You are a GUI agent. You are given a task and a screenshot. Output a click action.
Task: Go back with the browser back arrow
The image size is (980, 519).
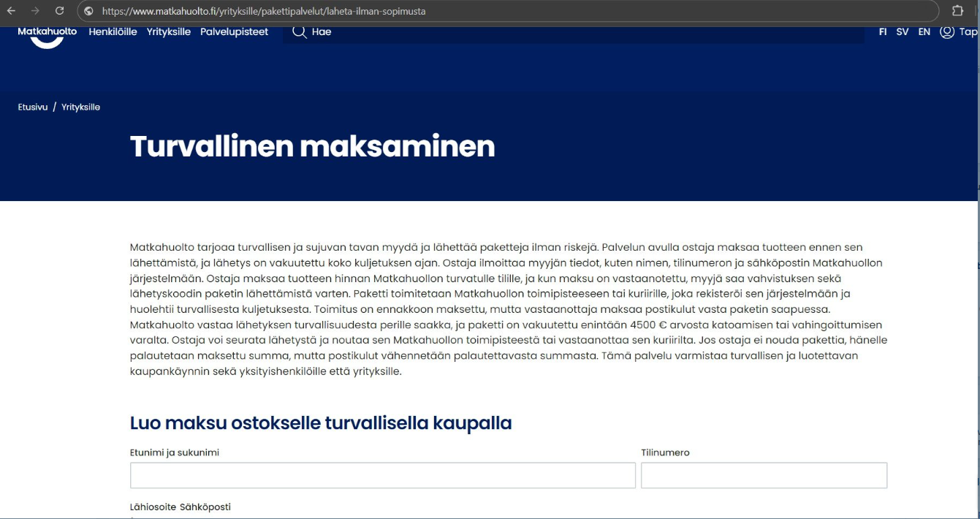coord(11,11)
